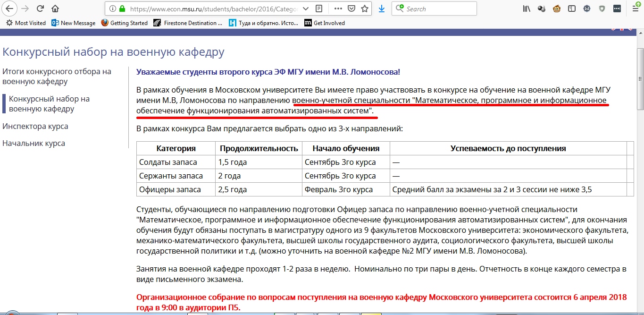Screen dimensions: 644x315
Task: Save page to Pocket
Action: point(351,9)
